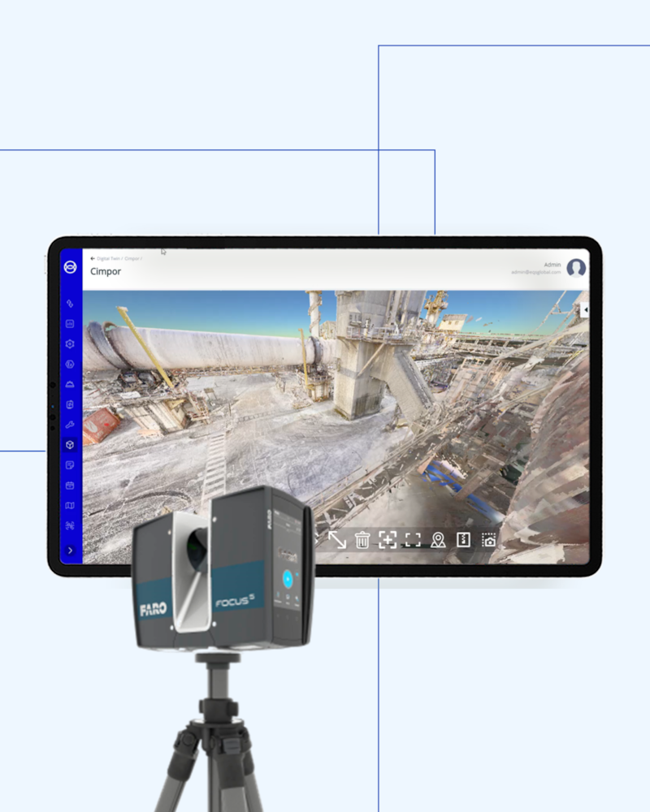650x812 pixels.
Task: Open the calendar icon in the sidebar
Action: click(x=70, y=486)
